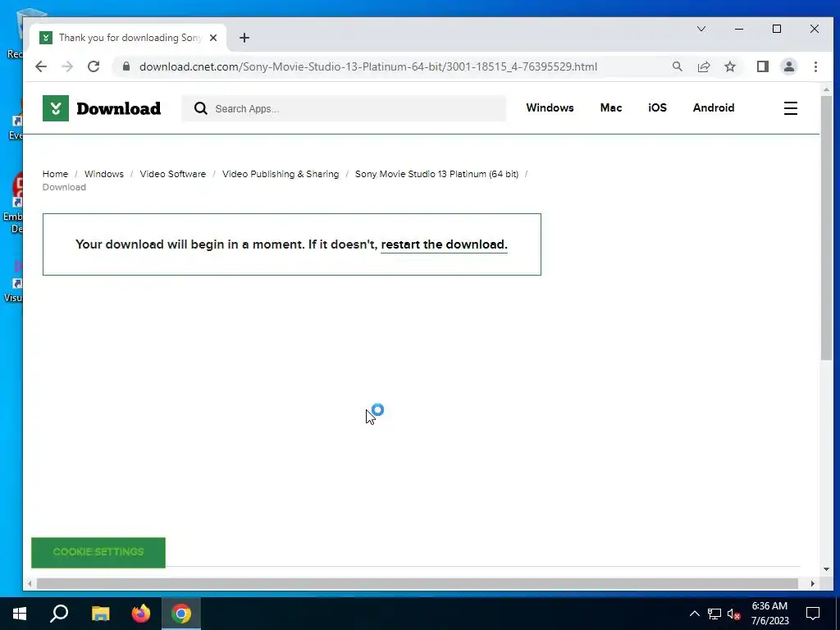
Task: Click the search magnifier beside Search Apps
Action: 201,109
